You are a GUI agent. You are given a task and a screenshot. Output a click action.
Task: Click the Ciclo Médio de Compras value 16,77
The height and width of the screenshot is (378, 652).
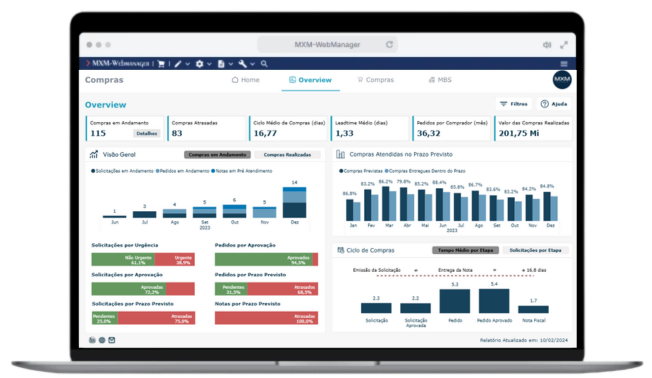(265, 133)
